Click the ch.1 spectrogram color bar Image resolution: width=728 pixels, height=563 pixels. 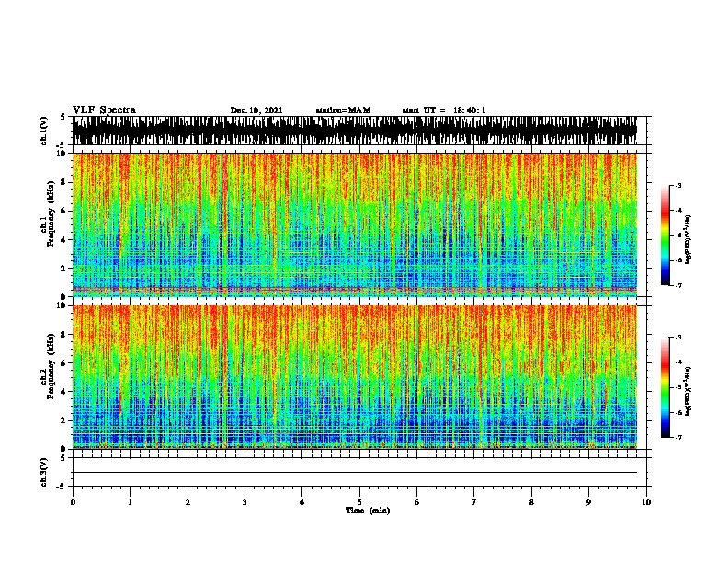(x=665, y=236)
